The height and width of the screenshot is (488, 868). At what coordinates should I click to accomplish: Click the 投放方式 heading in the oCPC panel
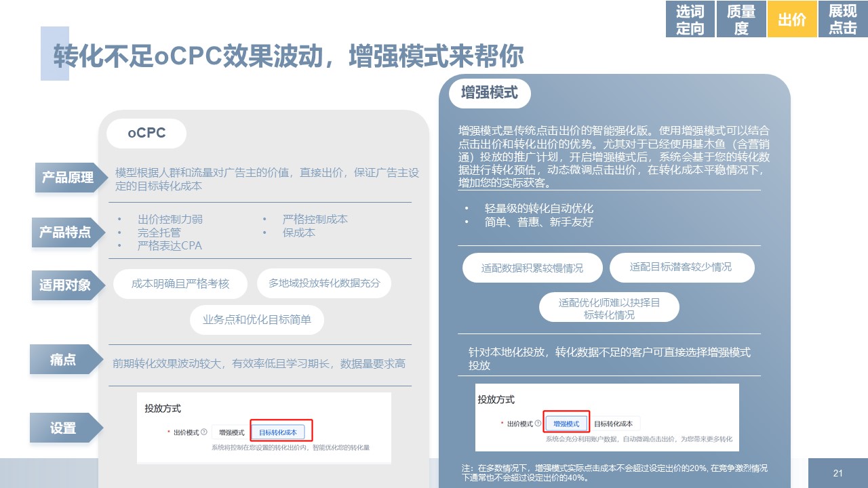point(163,409)
